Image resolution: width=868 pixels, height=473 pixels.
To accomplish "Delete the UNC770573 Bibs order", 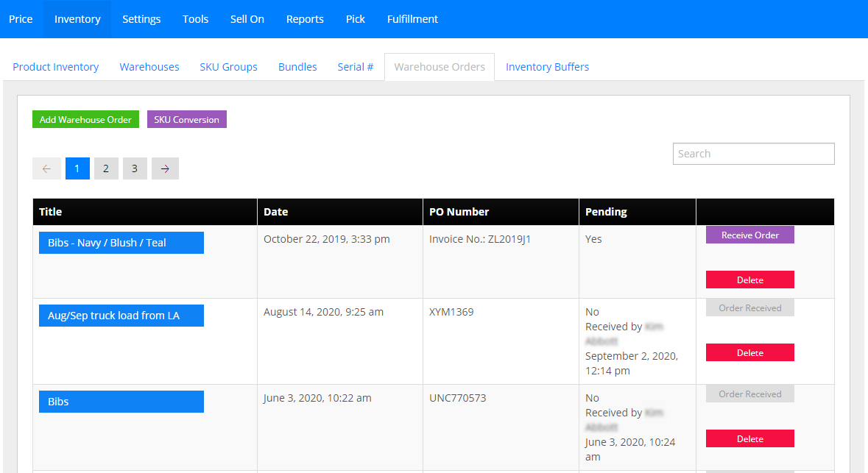I will coord(750,438).
